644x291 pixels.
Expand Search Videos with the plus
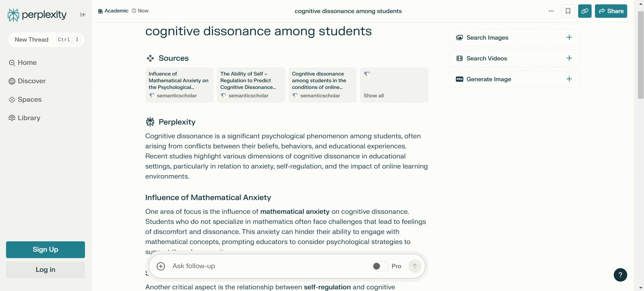569,58
